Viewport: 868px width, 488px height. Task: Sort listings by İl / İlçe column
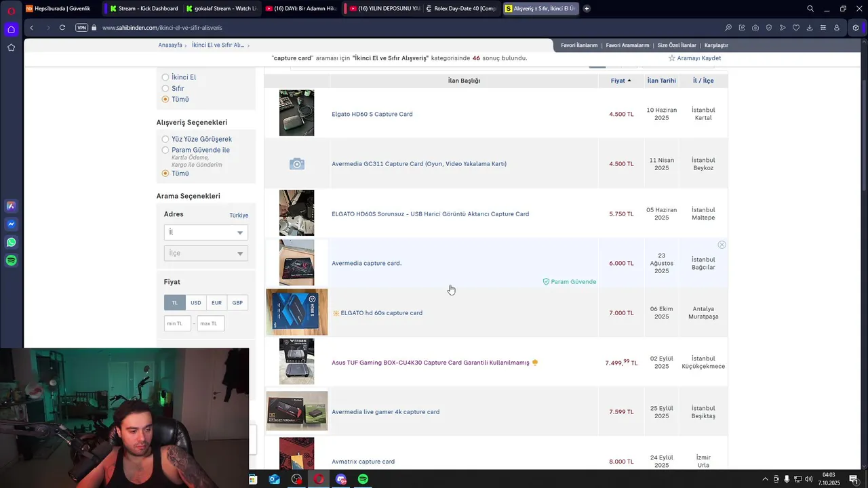[703, 81]
